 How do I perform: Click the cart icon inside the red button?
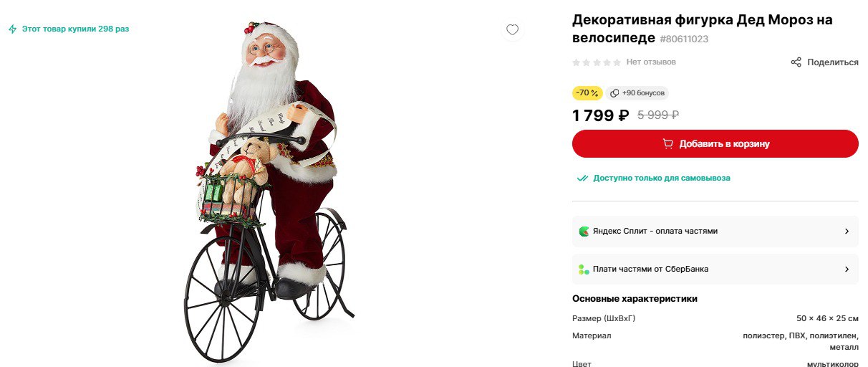(x=667, y=144)
